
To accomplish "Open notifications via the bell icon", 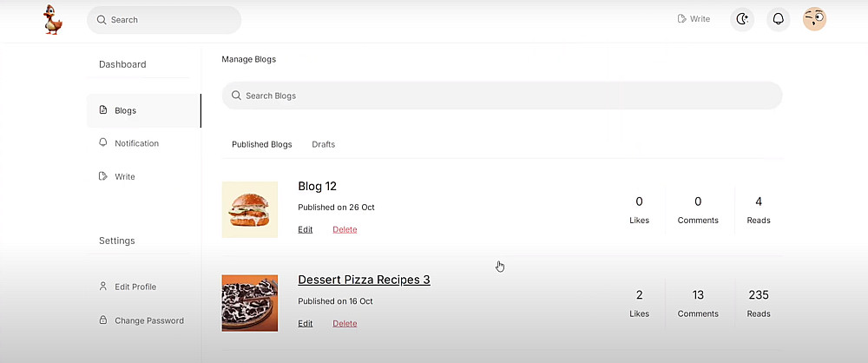I will pos(779,19).
